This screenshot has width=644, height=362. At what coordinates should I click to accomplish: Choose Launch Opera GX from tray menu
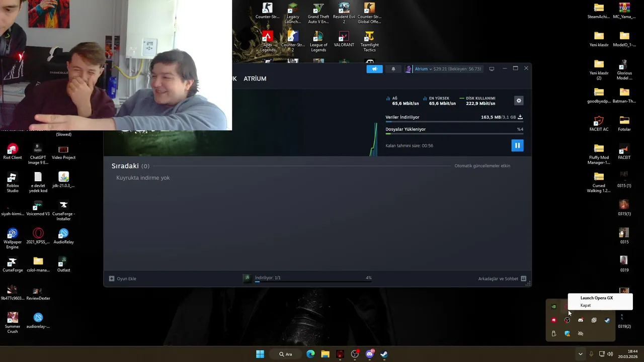coord(597,298)
